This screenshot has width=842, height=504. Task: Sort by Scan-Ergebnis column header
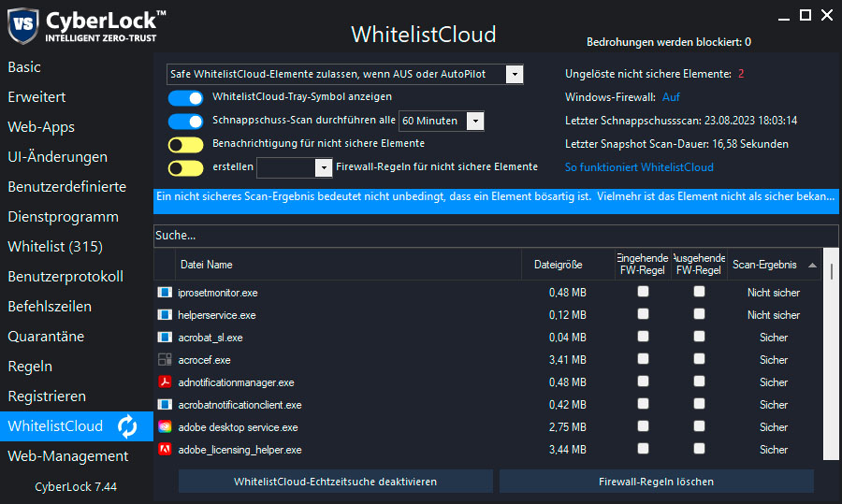coord(774,265)
